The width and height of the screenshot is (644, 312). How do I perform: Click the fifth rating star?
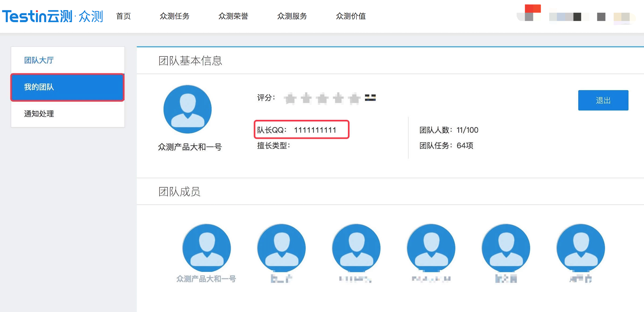coord(354,98)
